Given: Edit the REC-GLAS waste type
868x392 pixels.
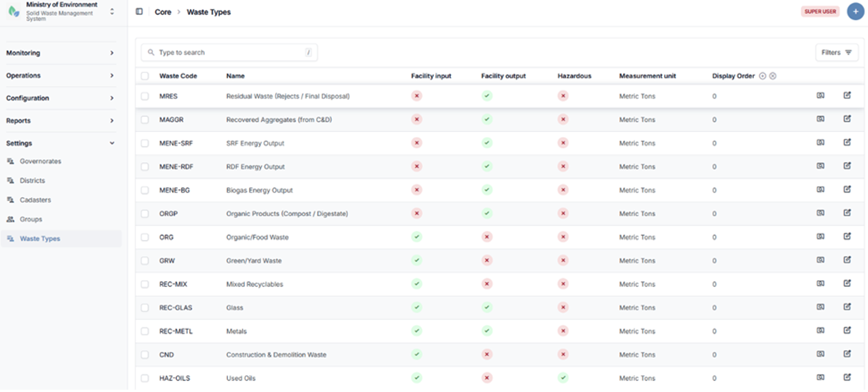Looking at the screenshot, I should coord(847,307).
